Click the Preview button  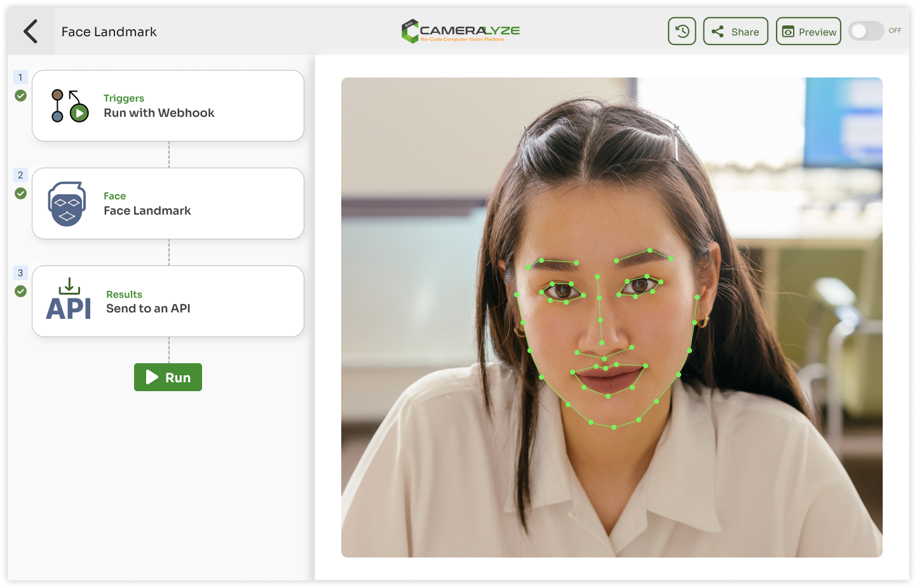click(808, 30)
